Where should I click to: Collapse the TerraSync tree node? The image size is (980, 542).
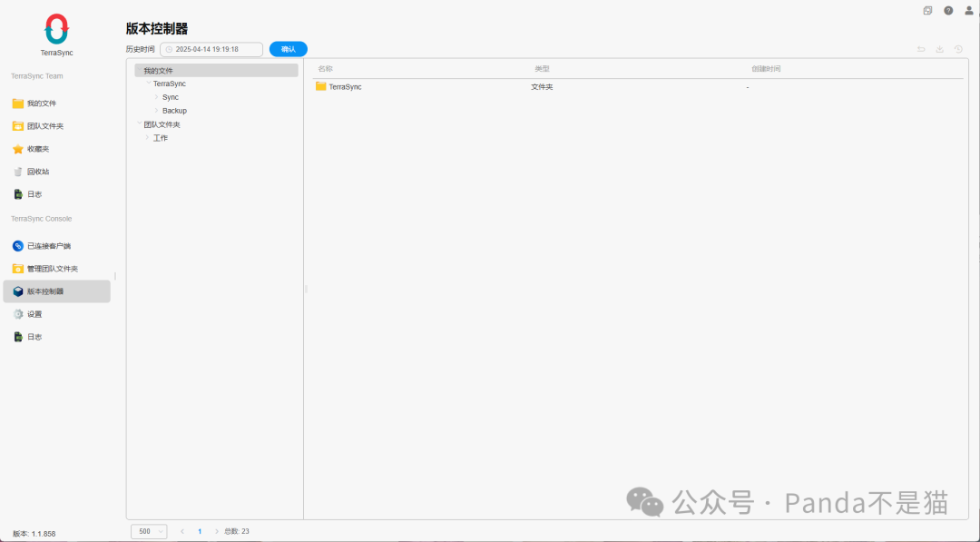(147, 83)
